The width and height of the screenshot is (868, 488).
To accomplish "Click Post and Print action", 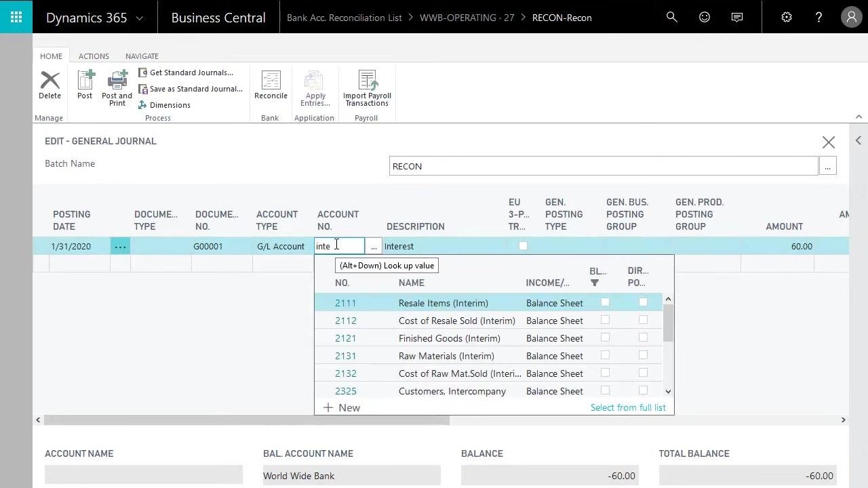I will pyautogui.click(x=117, y=88).
